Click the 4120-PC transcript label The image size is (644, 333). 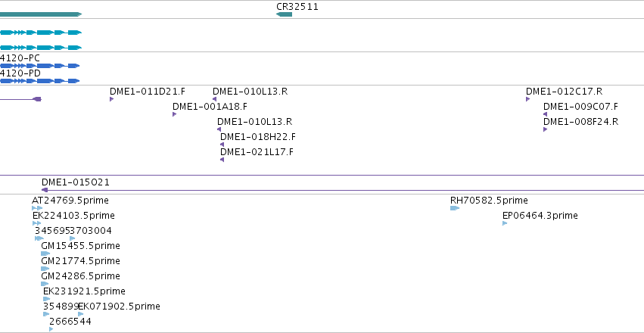click(x=20, y=58)
